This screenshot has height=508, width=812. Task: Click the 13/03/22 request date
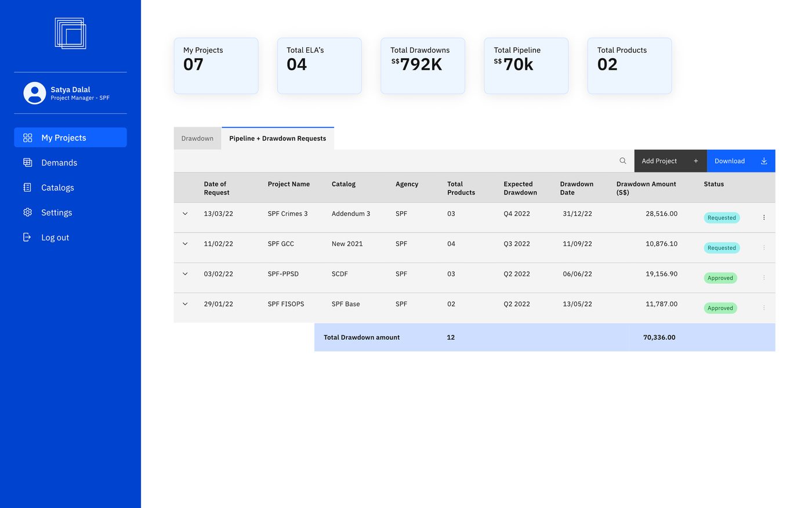[x=218, y=214]
